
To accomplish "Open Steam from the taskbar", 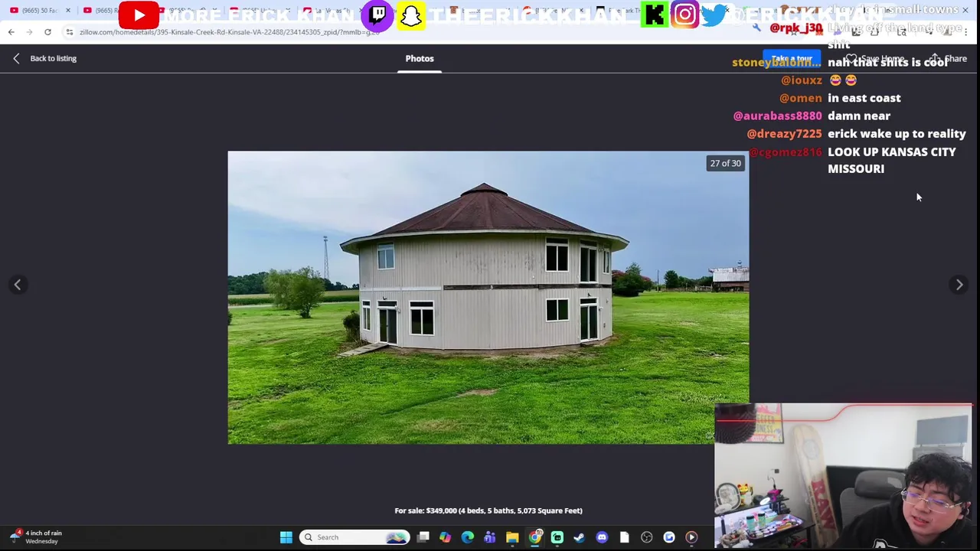I will 580,537.
